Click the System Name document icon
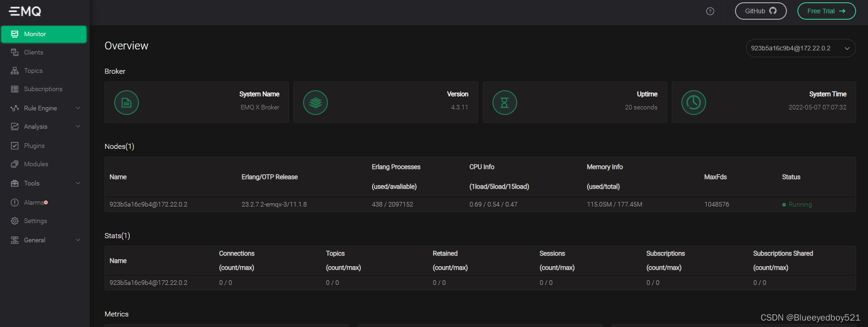Viewport: 868px width, 327px height. [x=127, y=103]
